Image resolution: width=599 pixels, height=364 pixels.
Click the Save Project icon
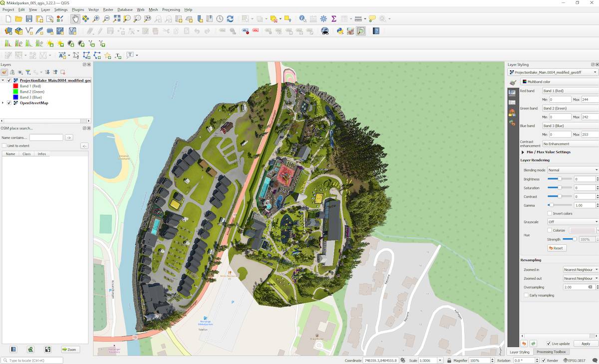coord(28,19)
